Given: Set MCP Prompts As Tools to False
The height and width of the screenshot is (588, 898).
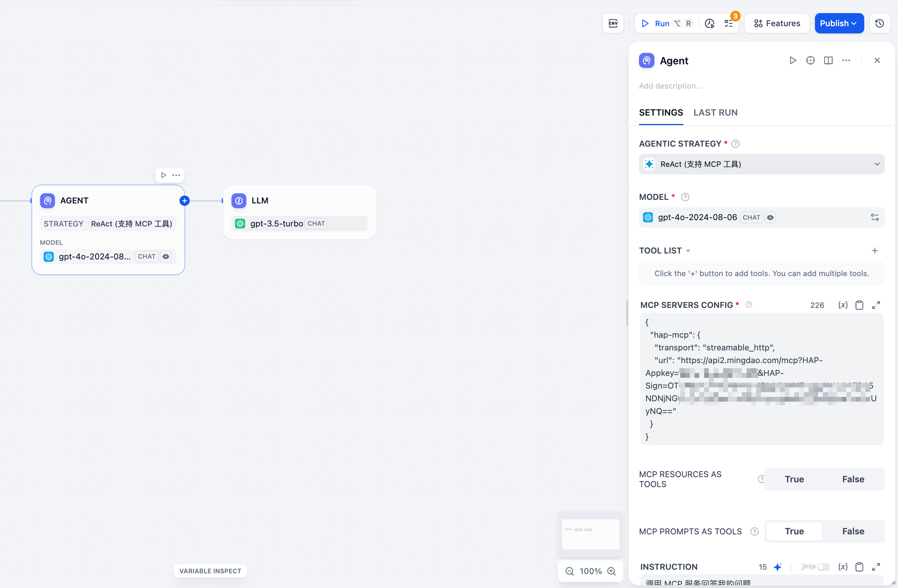Looking at the screenshot, I should tap(853, 531).
